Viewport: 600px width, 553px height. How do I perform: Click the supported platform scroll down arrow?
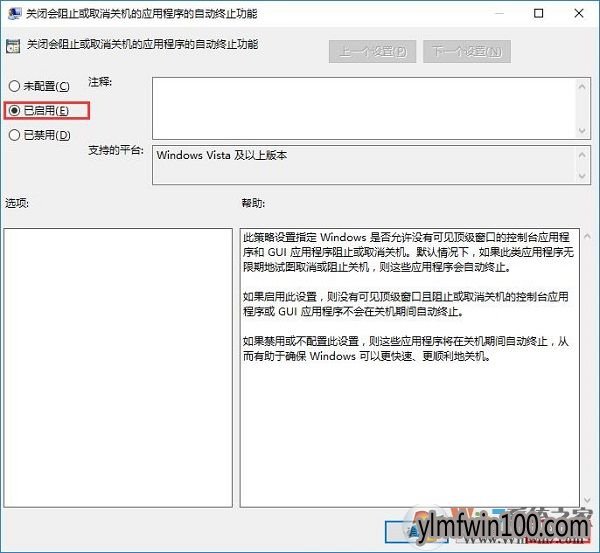pyautogui.click(x=582, y=176)
